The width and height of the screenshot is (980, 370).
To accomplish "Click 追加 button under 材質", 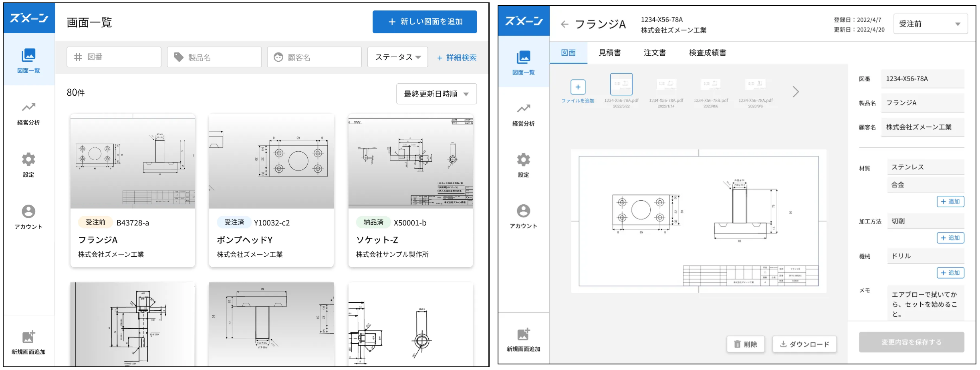I will (950, 201).
